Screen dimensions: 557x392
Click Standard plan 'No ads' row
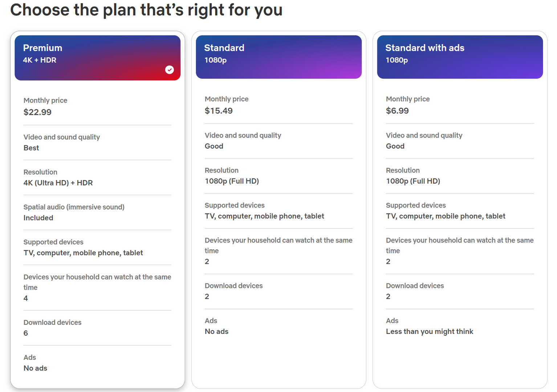click(278, 326)
